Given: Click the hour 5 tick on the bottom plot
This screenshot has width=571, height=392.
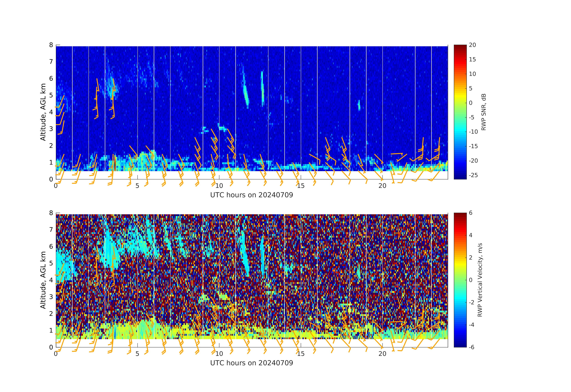Looking at the screenshot, I should click(x=137, y=354).
